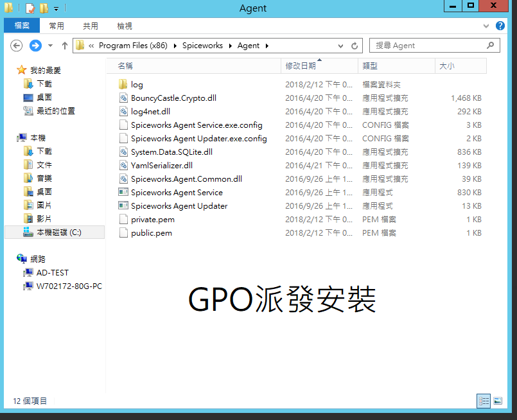Open 音樂 folder under 本機

pyautogui.click(x=44, y=179)
